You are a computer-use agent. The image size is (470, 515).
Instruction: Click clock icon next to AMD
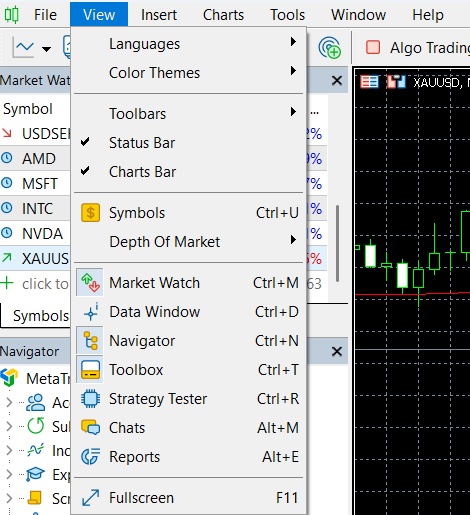pos(7,158)
